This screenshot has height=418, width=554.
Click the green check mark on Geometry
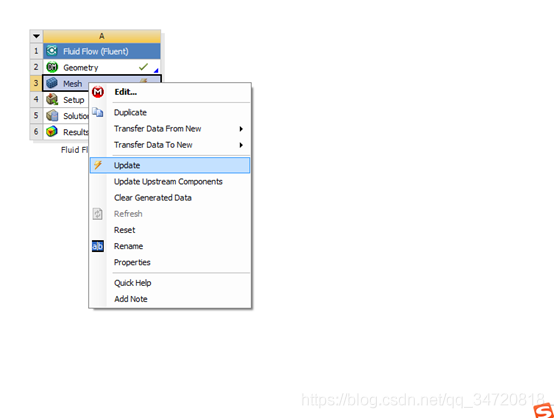tap(143, 66)
